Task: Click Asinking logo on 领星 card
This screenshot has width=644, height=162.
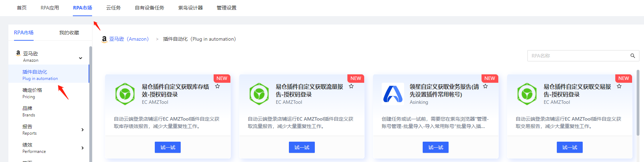Action: tap(393, 94)
